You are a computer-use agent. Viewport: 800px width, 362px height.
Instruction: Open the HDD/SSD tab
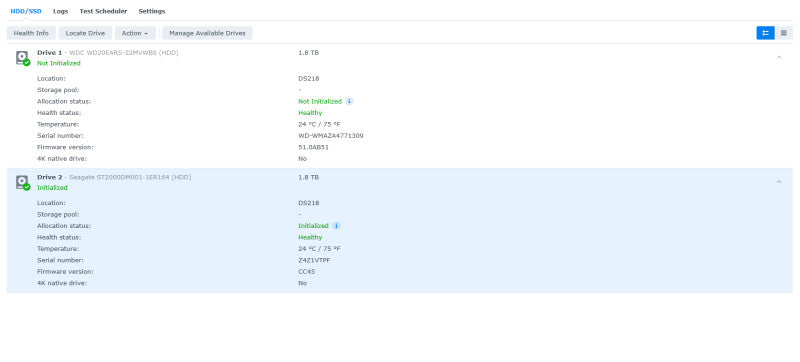click(26, 11)
